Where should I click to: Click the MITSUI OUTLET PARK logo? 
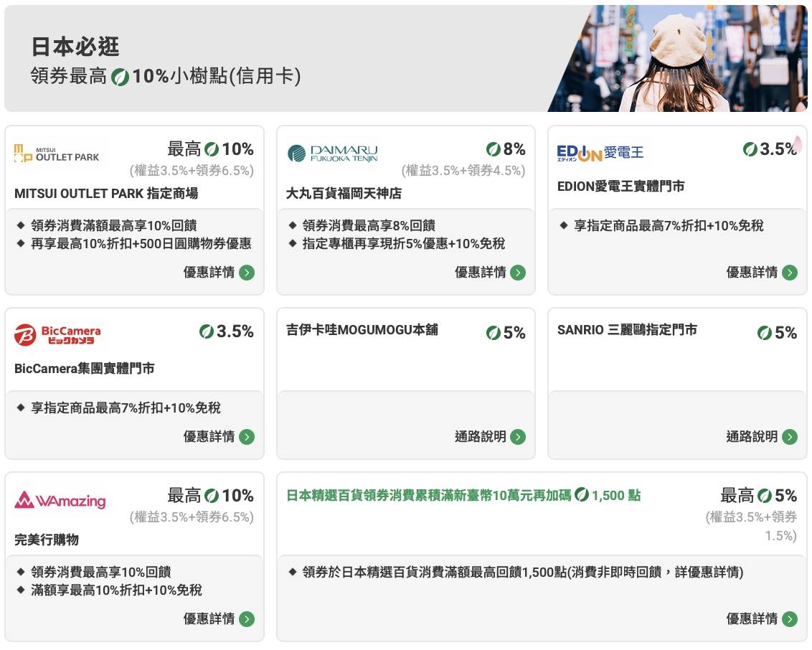[x=57, y=153]
